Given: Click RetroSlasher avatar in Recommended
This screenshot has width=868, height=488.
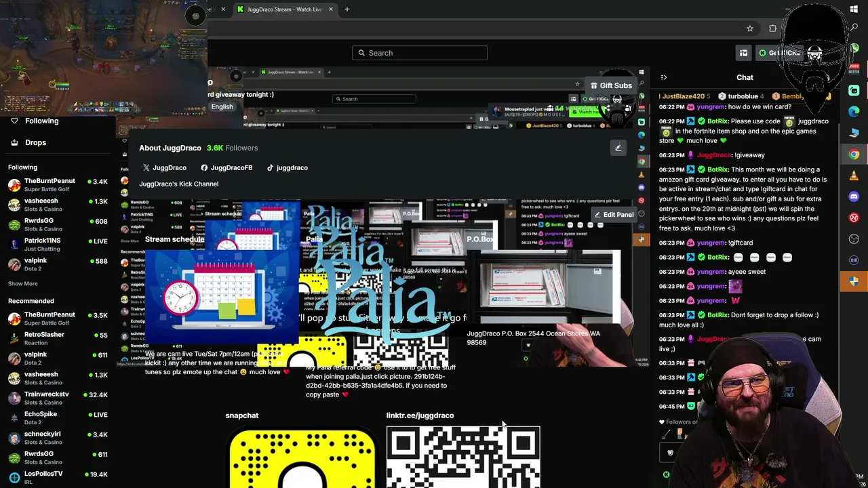Looking at the screenshot, I should click(14, 338).
